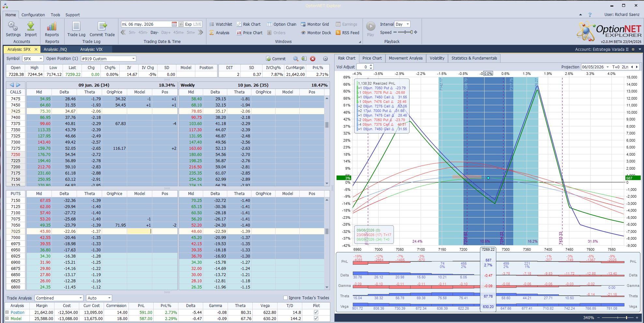Open the Interval Day dropdown
The height and width of the screenshot is (323, 644).
point(408,24)
